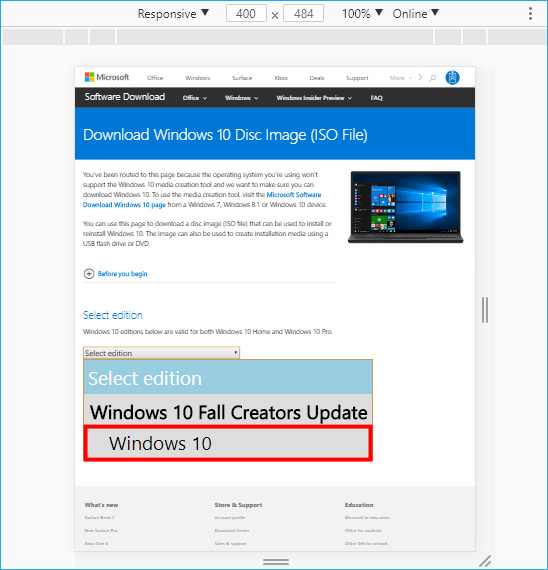Open the FAQ link in dark bar
548x570 pixels.
376,98
